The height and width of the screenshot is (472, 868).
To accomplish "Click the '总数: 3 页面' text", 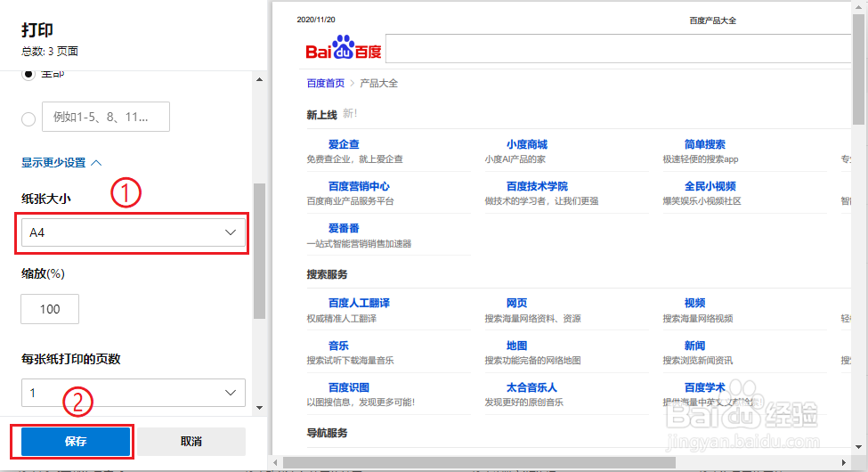I will 50,52.
